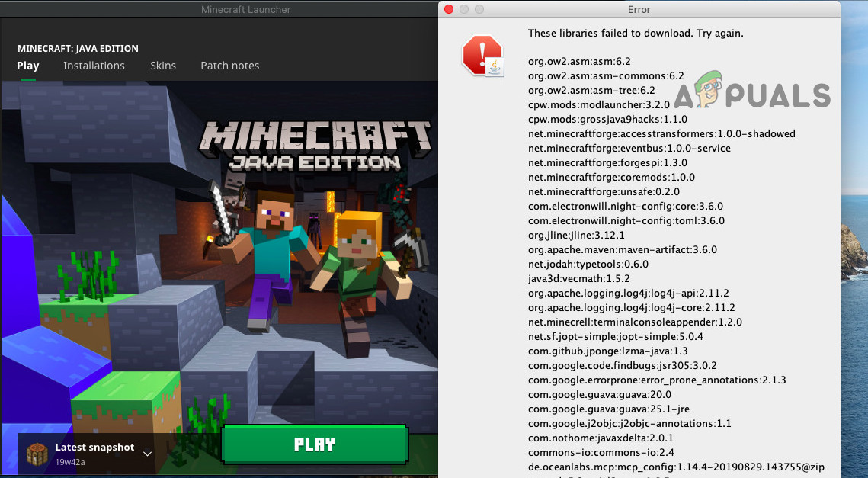Select the commons-io:commons-io:2.4 line
The height and width of the screenshot is (478, 868).
coord(601,453)
